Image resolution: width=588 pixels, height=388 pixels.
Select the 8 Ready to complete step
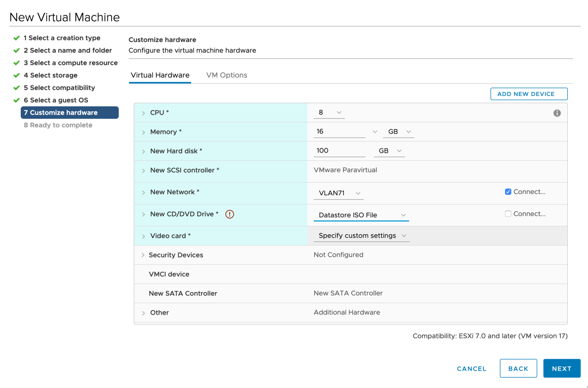(58, 125)
